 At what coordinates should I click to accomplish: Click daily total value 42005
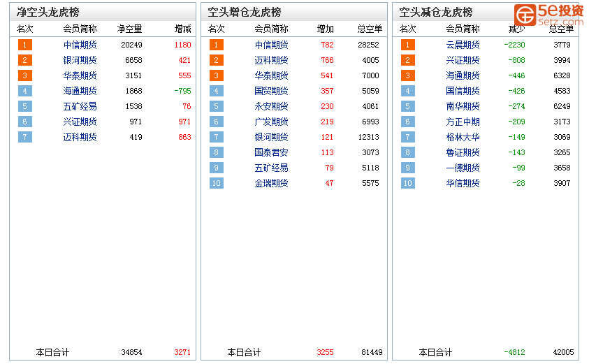pyautogui.click(x=563, y=353)
